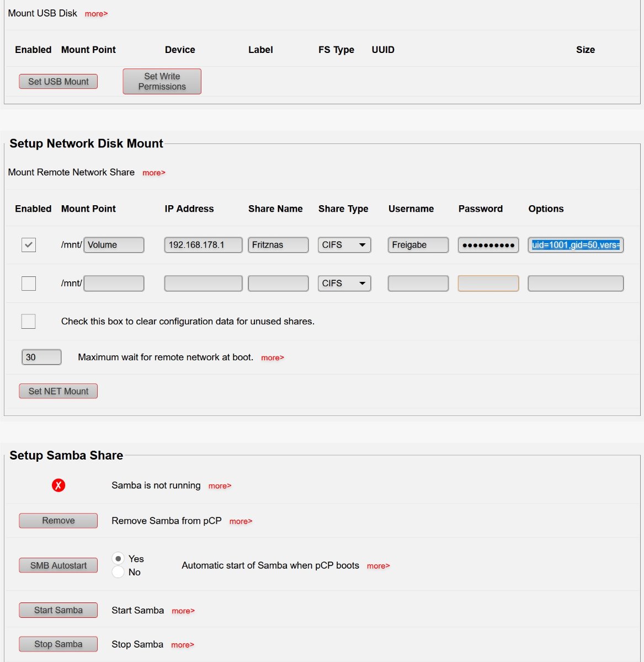644x662 pixels.
Task: Show more info for Mount Remote Network Share
Action: [x=153, y=173]
